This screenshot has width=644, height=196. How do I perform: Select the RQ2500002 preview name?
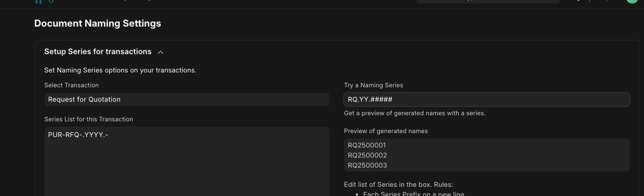(x=367, y=155)
